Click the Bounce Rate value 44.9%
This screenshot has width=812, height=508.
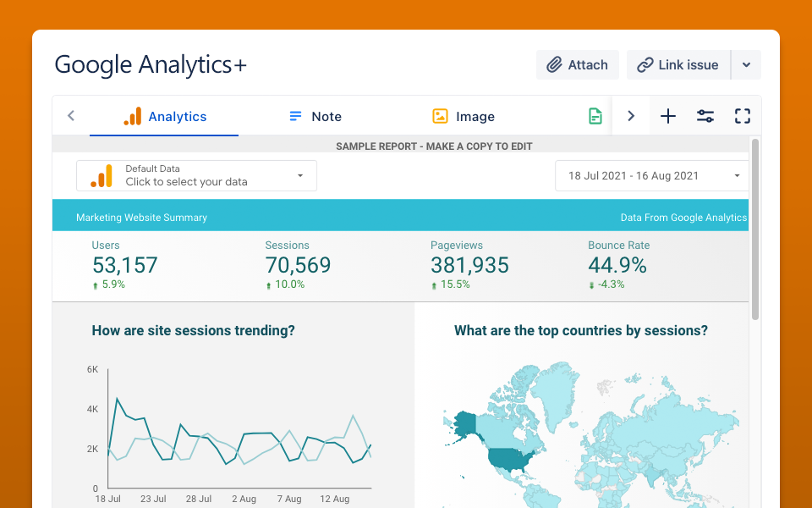click(x=617, y=265)
